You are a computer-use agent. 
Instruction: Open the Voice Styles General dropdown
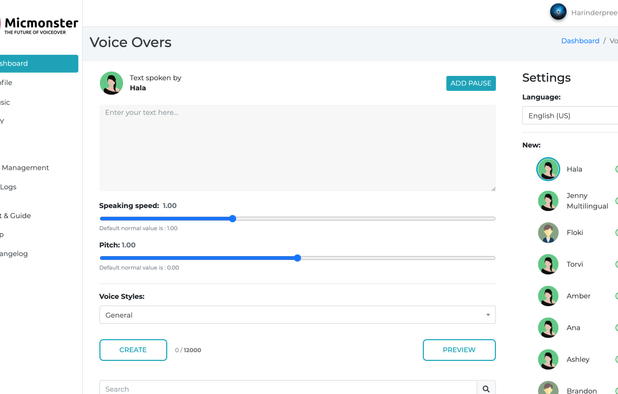coord(298,315)
